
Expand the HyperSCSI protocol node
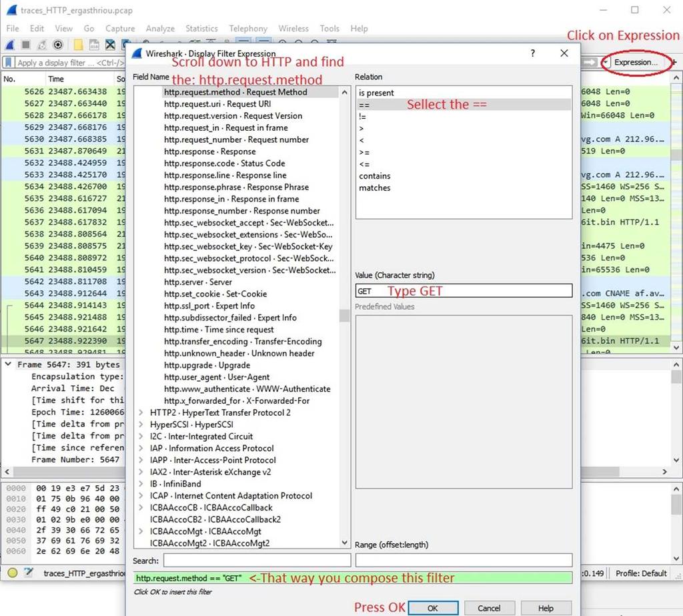coord(141,424)
